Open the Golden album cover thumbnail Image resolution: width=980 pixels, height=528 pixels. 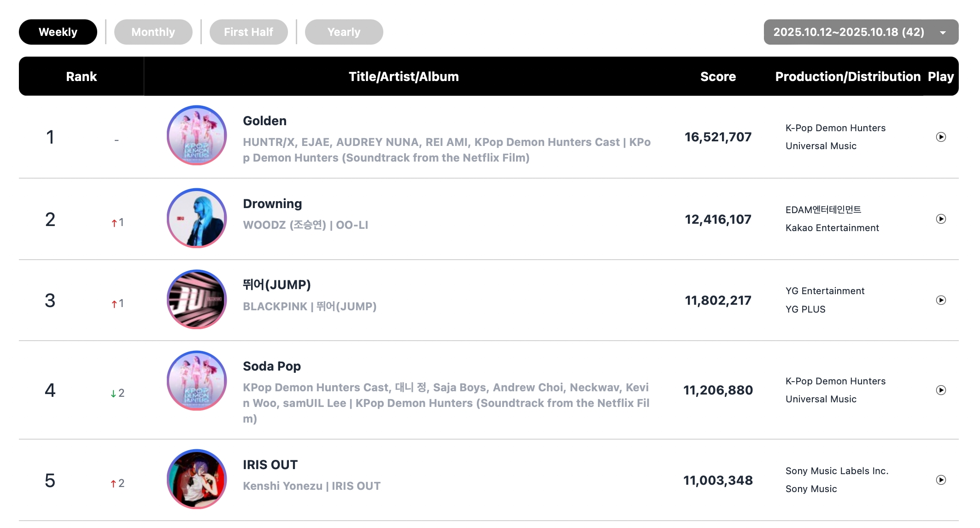pyautogui.click(x=197, y=135)
